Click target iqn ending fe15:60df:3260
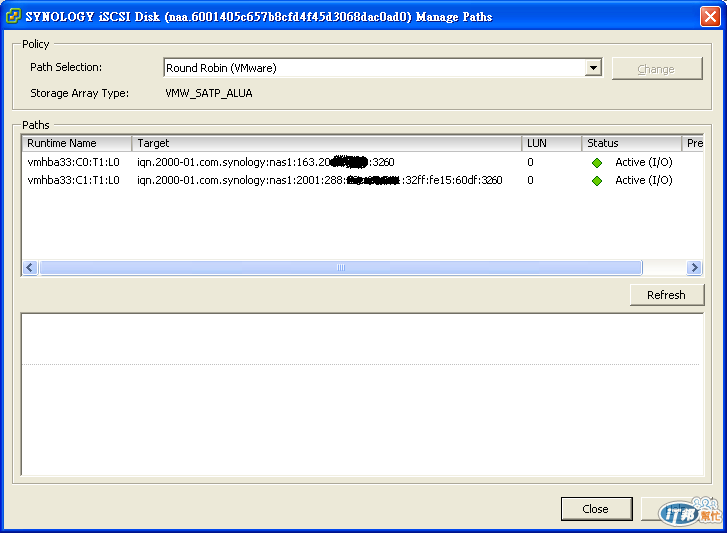The height and width of the screenshot is (533, 727). point(319,180)
